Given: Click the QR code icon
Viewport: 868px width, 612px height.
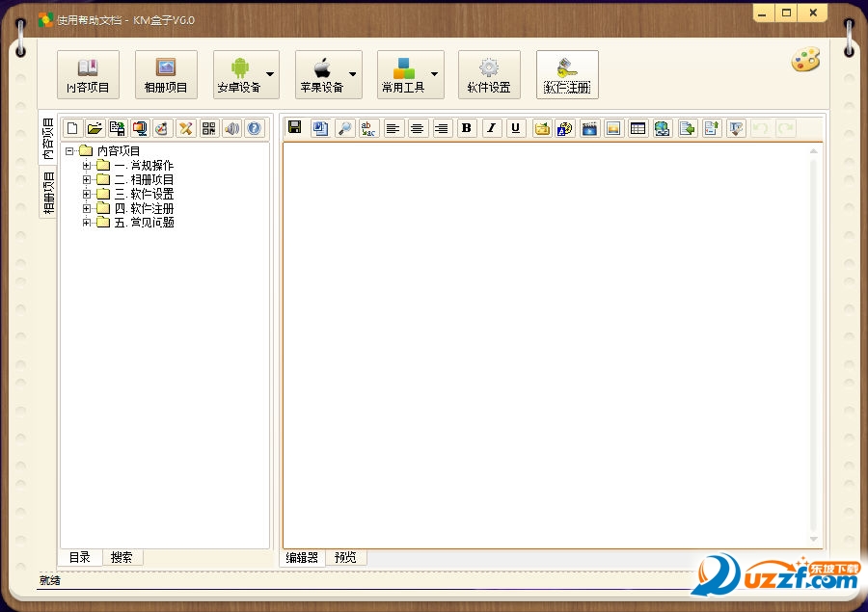Looking at the screenshot, I should (208, 128).
